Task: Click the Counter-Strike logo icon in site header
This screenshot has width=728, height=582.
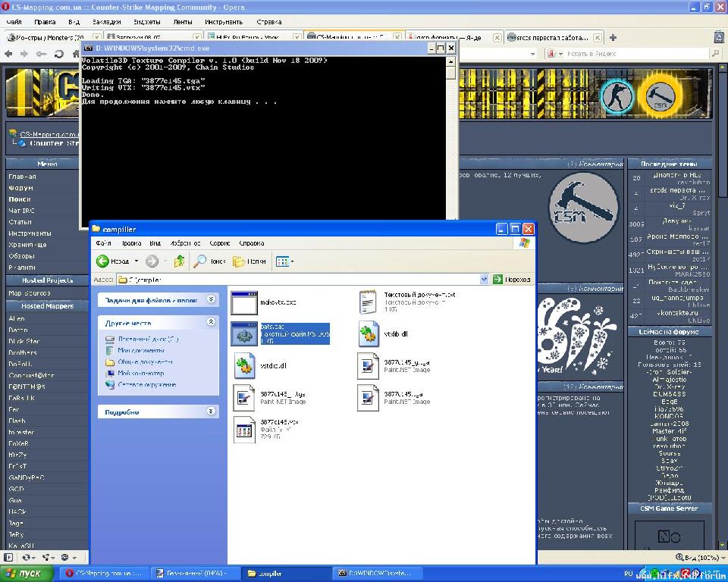Action: tap(616, 96)
